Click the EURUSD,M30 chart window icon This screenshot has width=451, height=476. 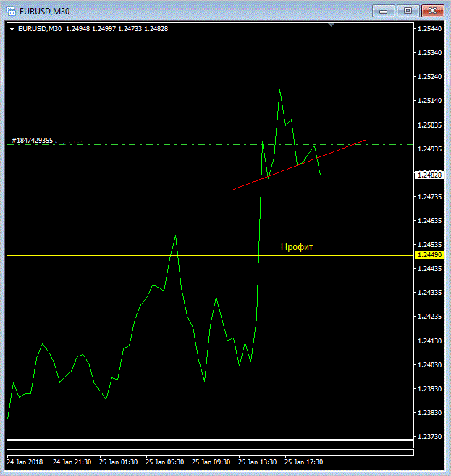coord(11,12)
